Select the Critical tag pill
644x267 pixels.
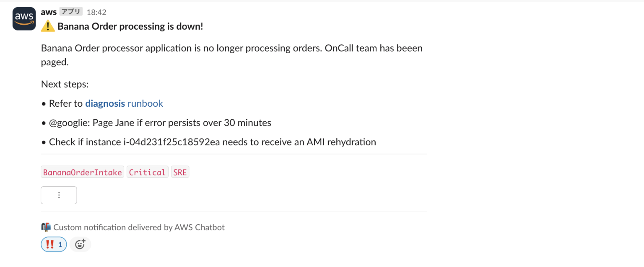(147, 172)
